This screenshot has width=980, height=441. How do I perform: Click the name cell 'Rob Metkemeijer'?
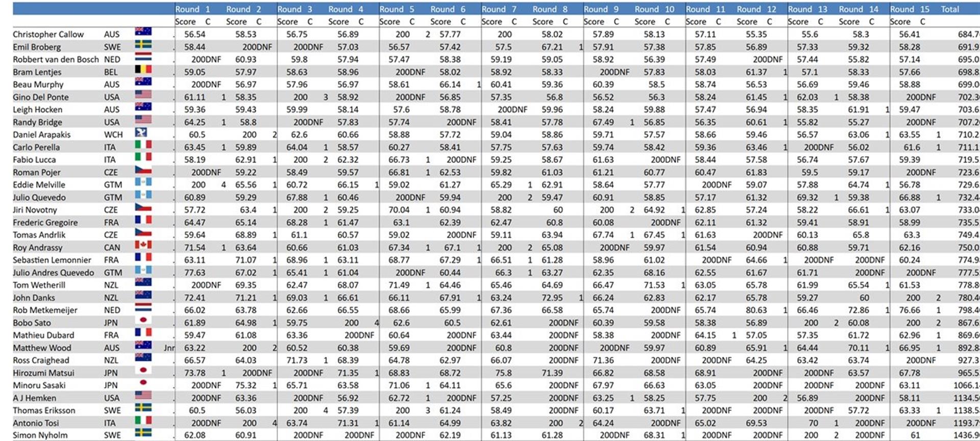[45, 310]
